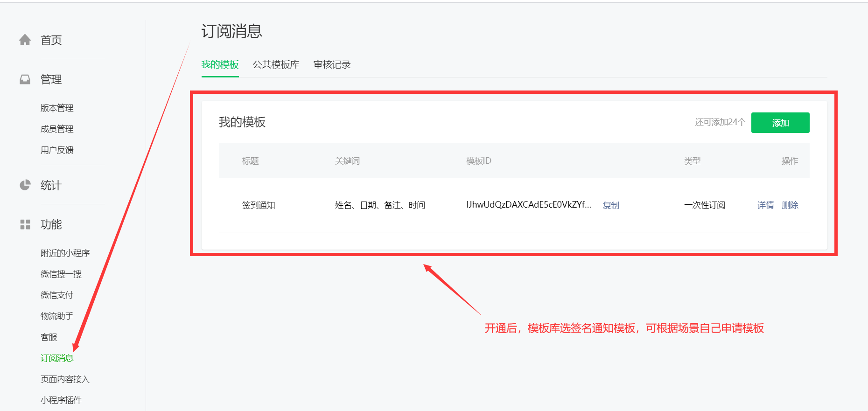Select 订阅消息 in the sidebar
The width and height of the screenshot is (868, 411).
tap(57, 358)
